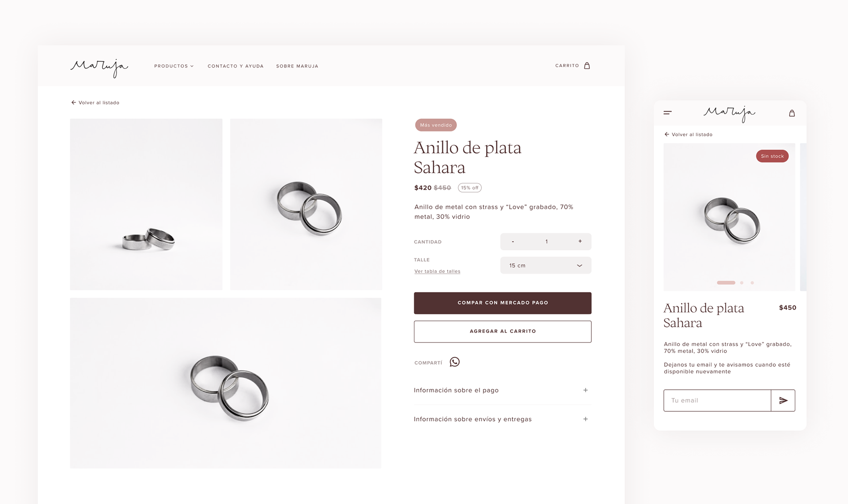Open the Ver tabla de talles link
The height and width of the screenshot is (504, 848).
[437, 271]
